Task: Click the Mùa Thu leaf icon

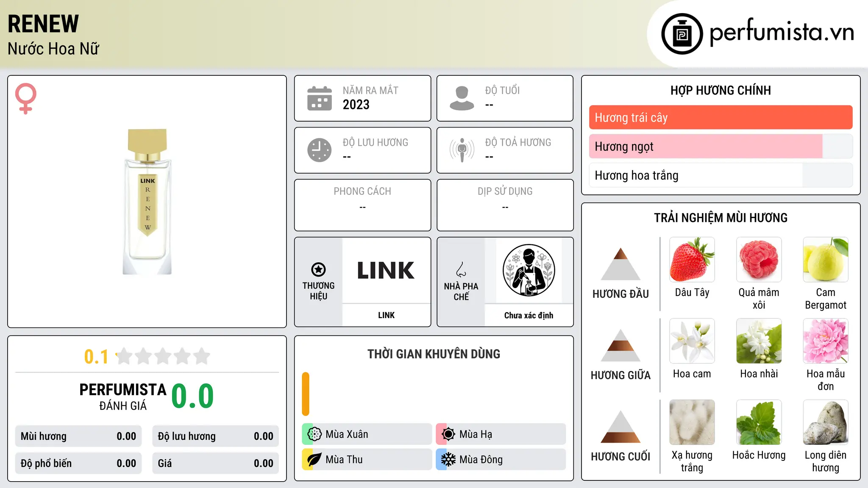Action: point(314,460)
